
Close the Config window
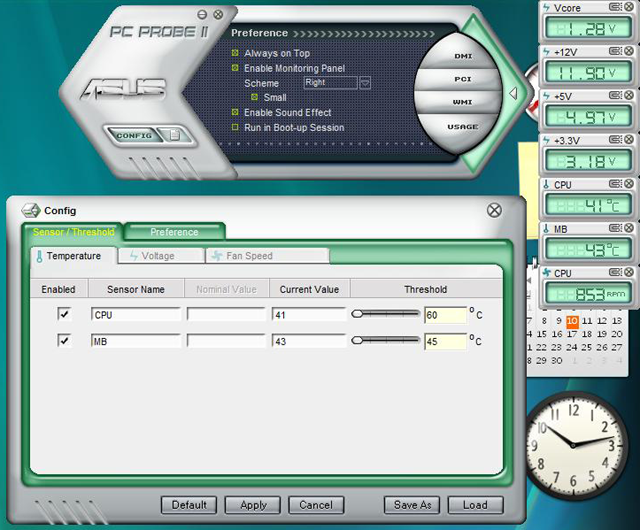tap(494, 210)
